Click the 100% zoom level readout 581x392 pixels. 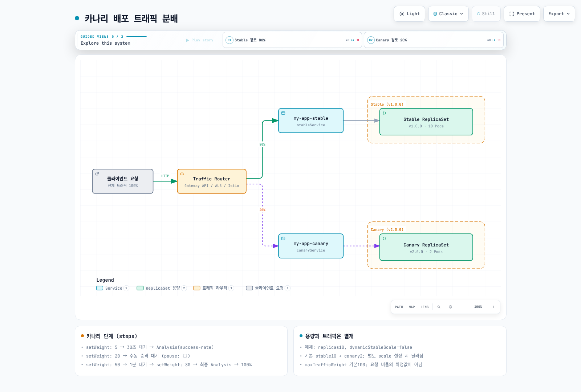click(x=478, y=307)
